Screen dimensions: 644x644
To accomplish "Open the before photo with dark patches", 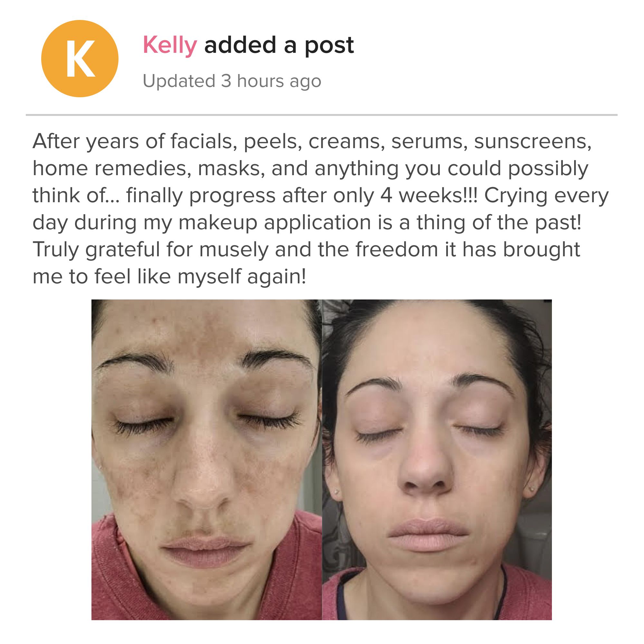I will [x=207, y=460].
